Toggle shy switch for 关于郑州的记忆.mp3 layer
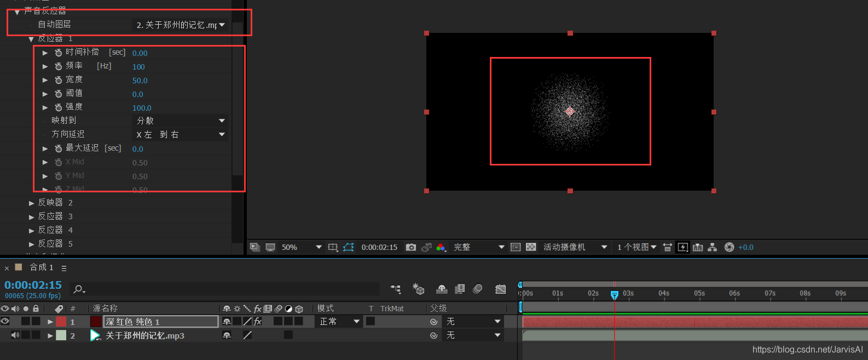 click(227, 335)
